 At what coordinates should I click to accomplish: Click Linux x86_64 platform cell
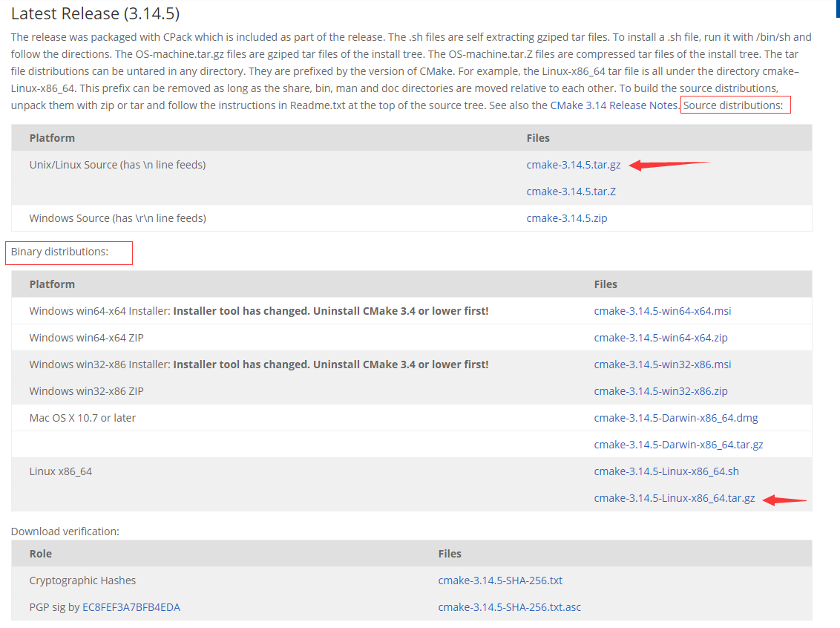pos(61,472)
